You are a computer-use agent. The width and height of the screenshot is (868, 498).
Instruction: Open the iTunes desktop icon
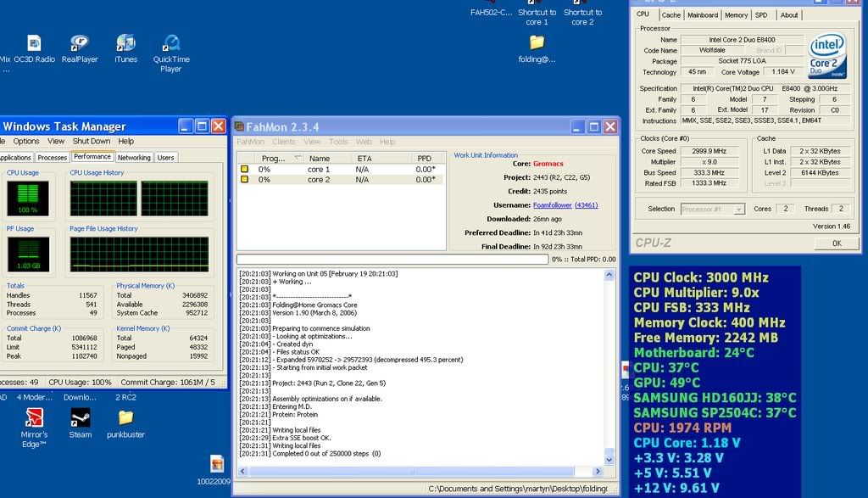coord(125,48)
